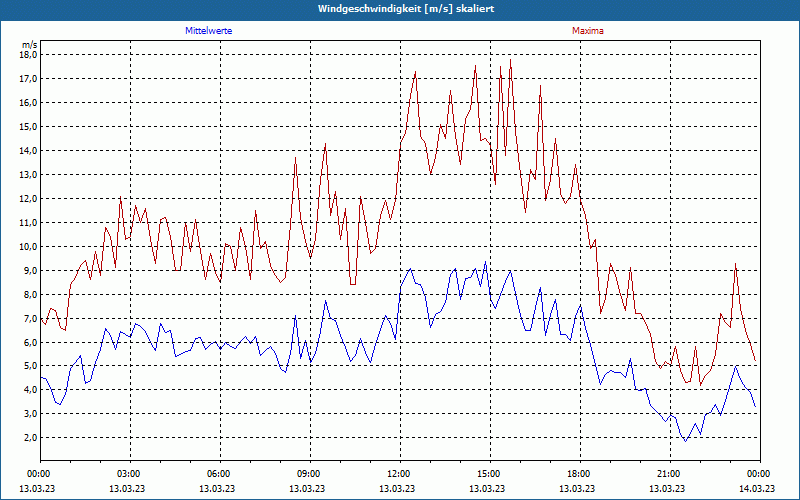
Task: Click the 13.03.23 date beneath 09:00
Action: [307, 488]
